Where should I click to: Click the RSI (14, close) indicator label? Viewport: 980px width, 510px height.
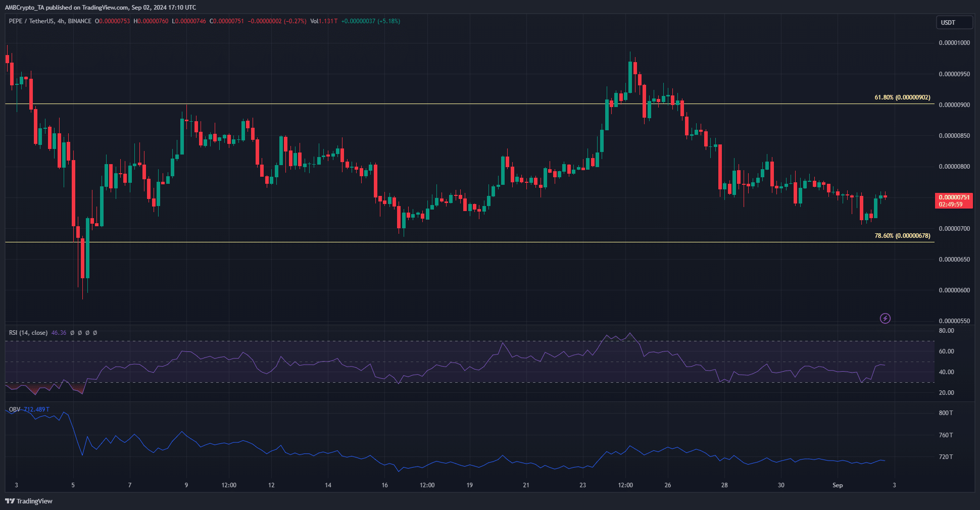pyautogui.click(x=28, y=333)
